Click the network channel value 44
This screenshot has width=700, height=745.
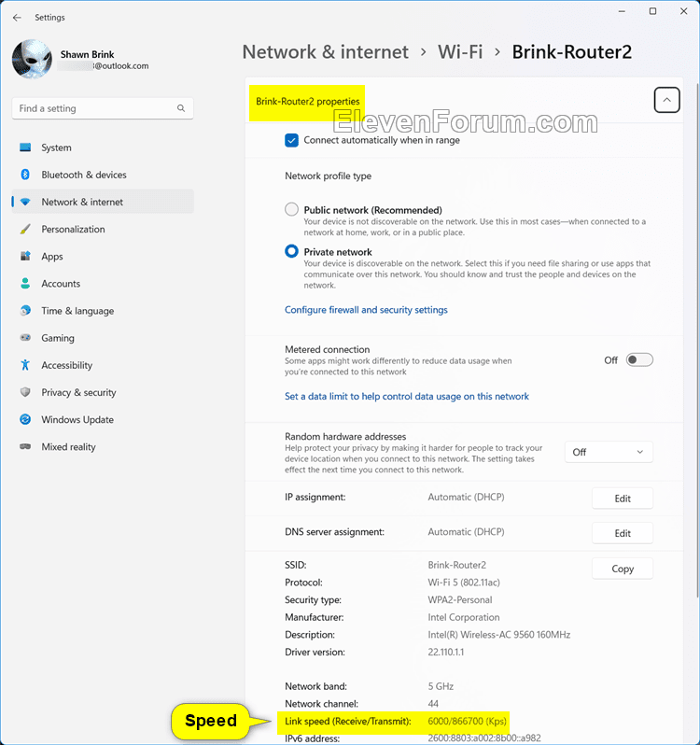(x=433, y=704)
